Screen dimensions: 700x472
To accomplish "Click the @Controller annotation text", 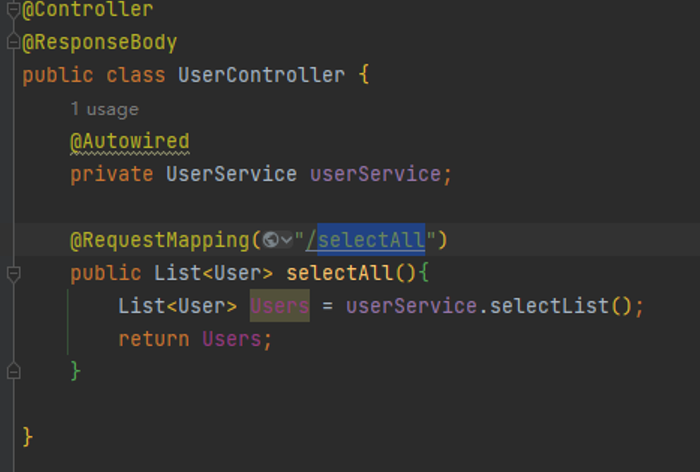I will coord(88,10).
